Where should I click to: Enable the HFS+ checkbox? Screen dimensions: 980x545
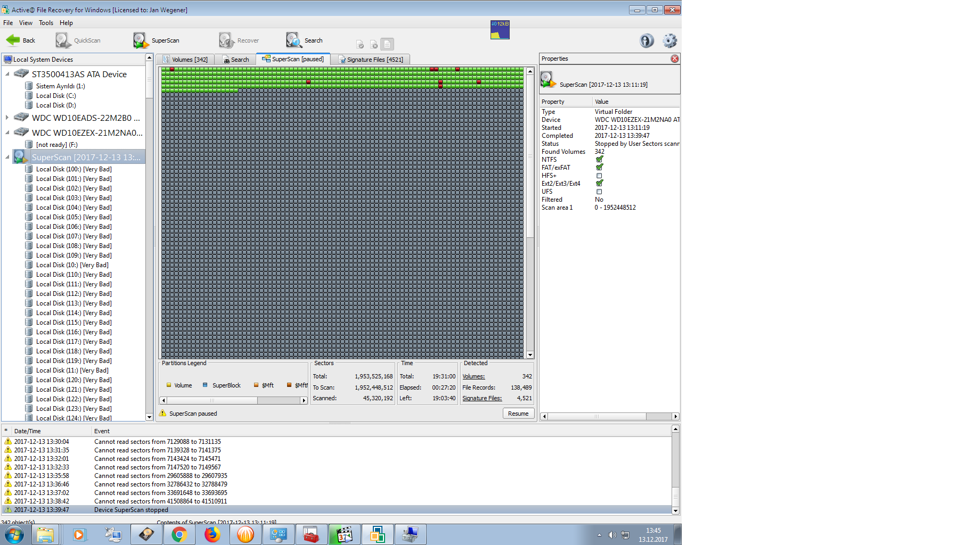[599, 176]
